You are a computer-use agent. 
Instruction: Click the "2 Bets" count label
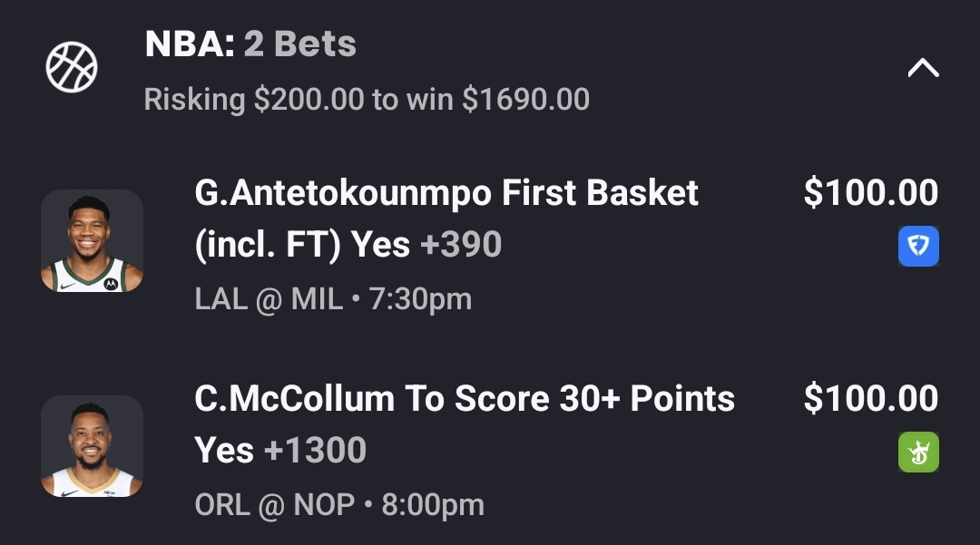click(300, 44)
